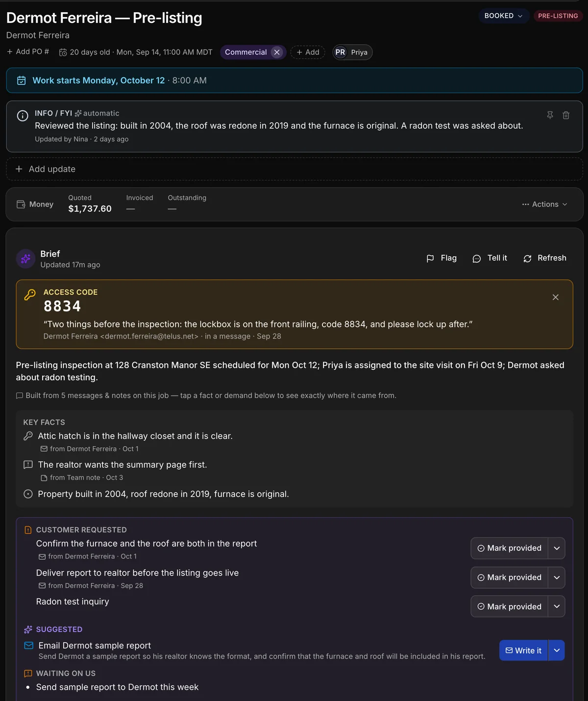Click the circle icon beside Property built in 2004

pyautogui.click(x=28, y=494)
